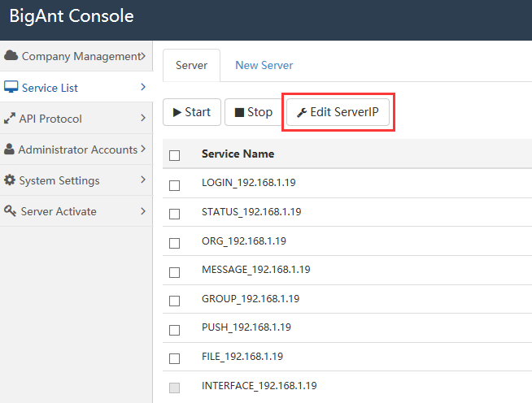Click the monitor icon beside Service List
This screenshot has width=532, height=403.
[x=11, y=87]
